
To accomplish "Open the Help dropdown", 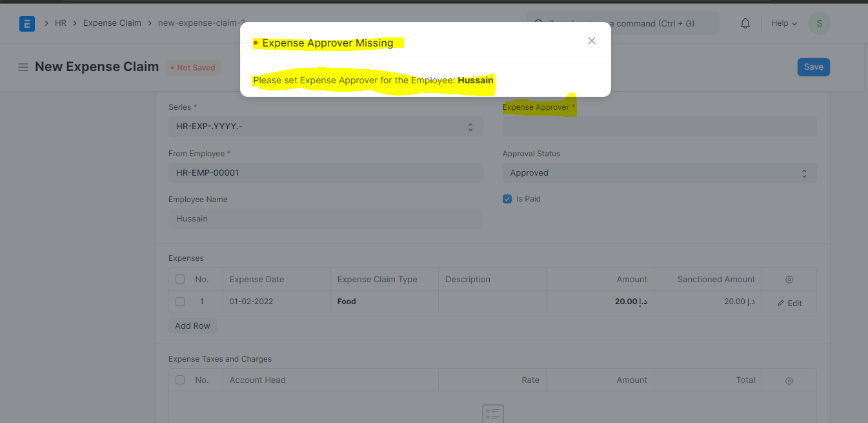I will point(783,23).
